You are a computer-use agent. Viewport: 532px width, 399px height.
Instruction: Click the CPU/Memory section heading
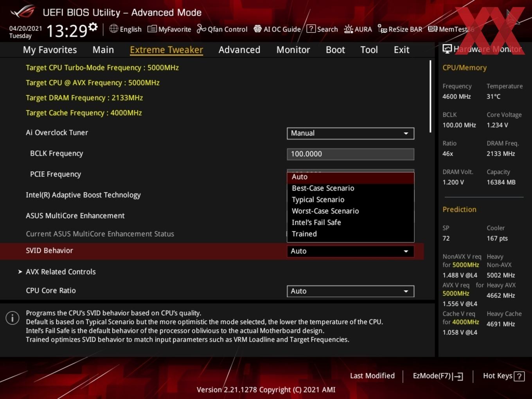pos(465,68)
